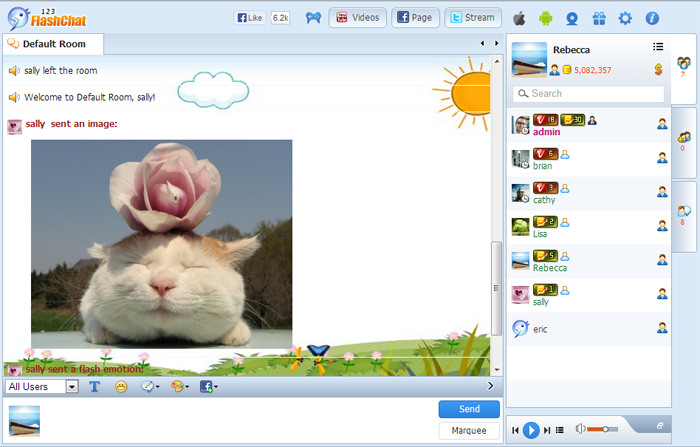
Task: Open the All Users recipient dropdown
Action: pyautogui.click(x=42, y=387)
